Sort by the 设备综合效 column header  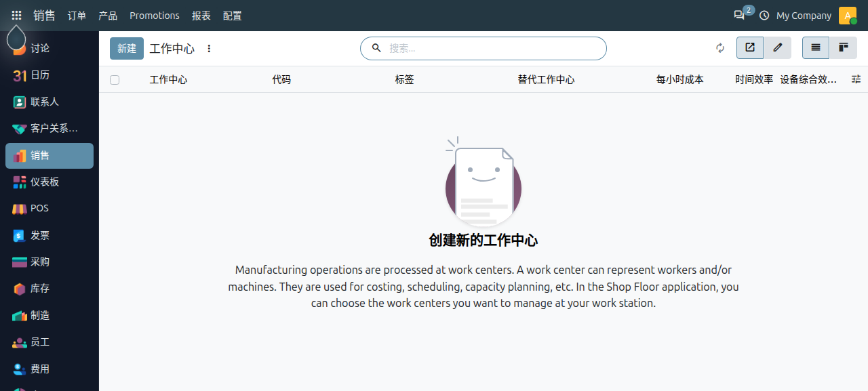click(808, 80)
